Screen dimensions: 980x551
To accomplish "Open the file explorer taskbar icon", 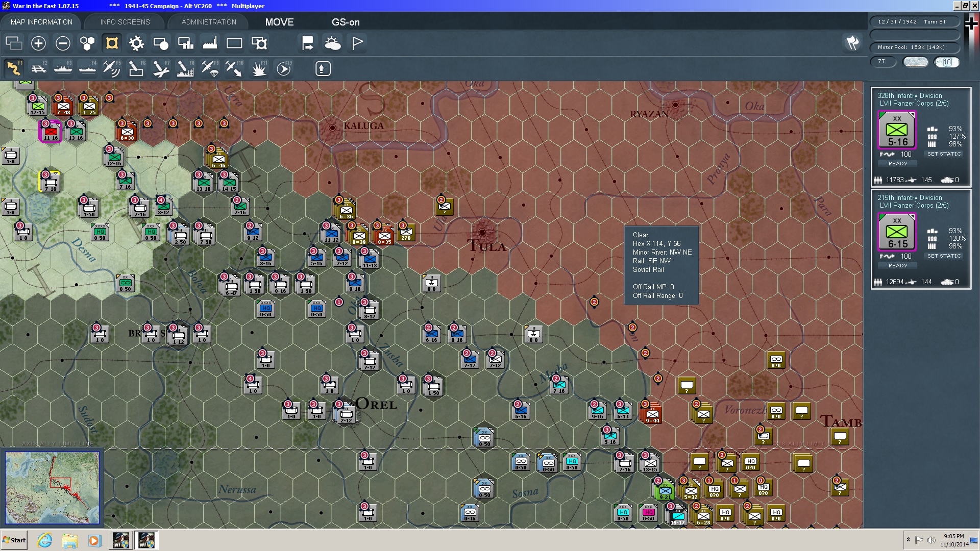I will point(70,540).
